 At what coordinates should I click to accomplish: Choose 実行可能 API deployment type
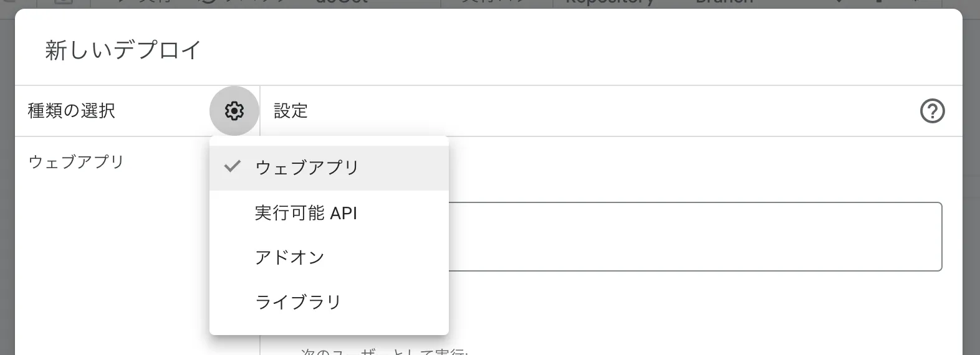point(305,213)
